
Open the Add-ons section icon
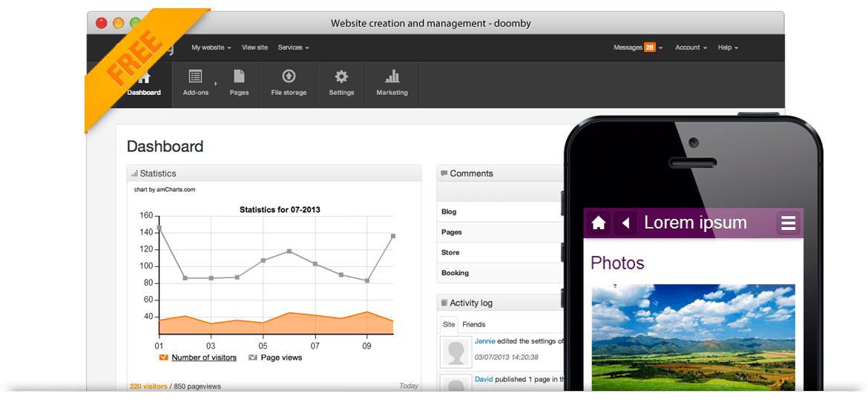pyautogui.click(x=195, y=76)
